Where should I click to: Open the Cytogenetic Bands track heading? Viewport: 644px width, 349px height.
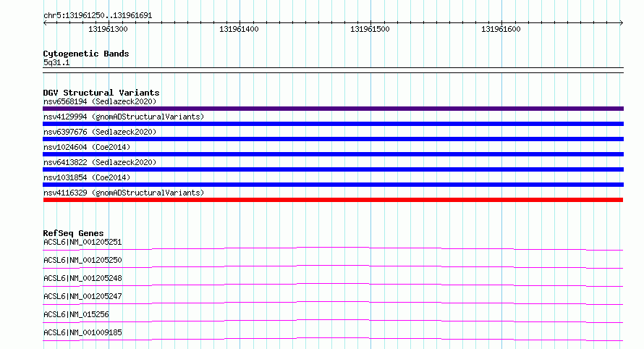click(86, 54)
